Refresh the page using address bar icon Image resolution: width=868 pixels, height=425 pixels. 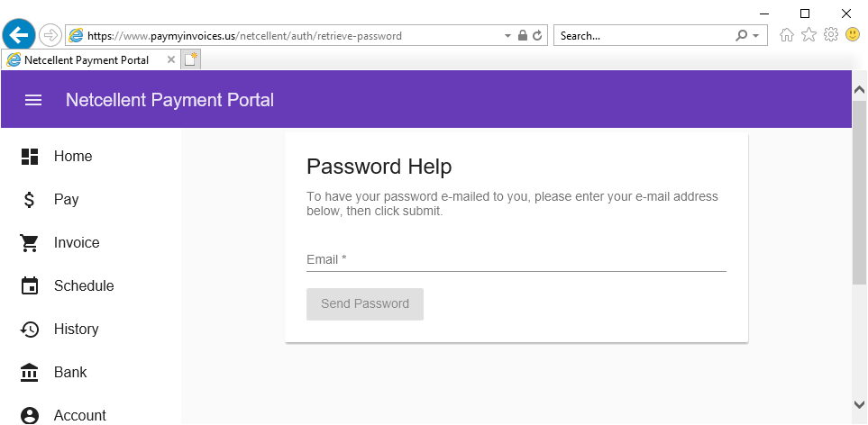537,36
